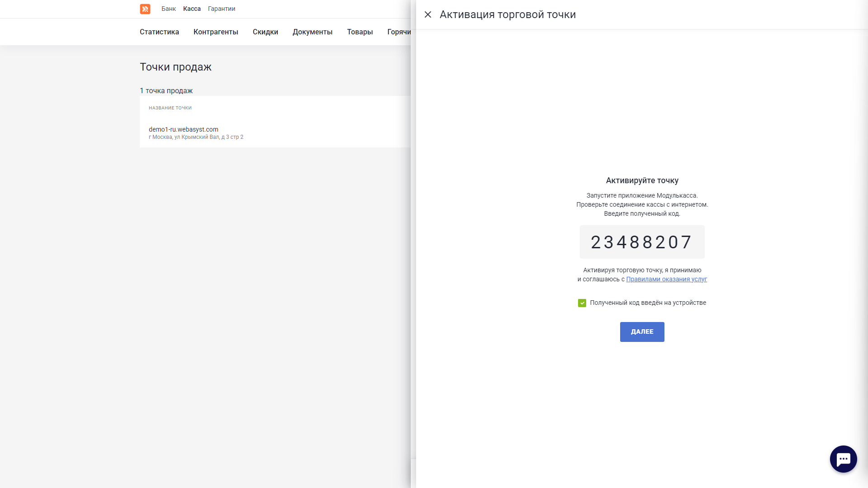Click the partially hidden Горячи tab

point(398,32)
